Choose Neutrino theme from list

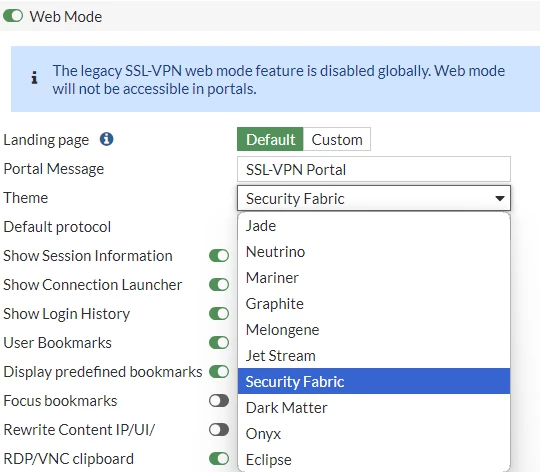(x=374, y=252)
